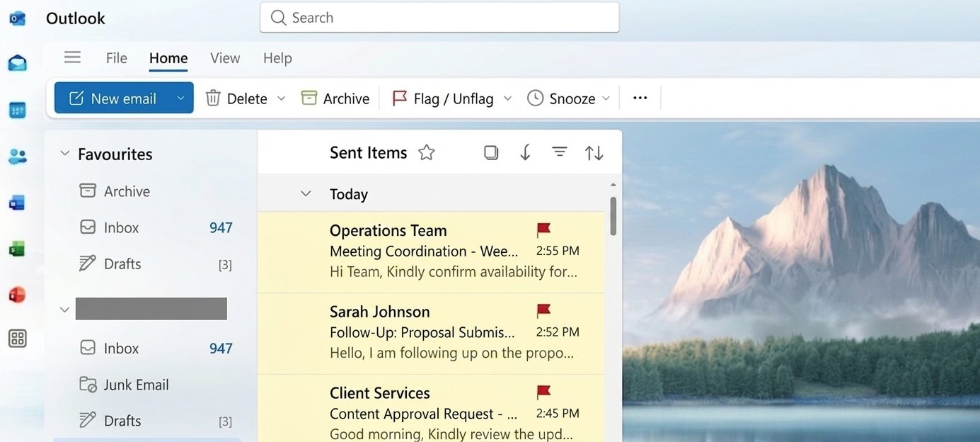The image size is (980, 442).
Task: Toggle flag on Sarah Johnson email
Action: (543, 310)
